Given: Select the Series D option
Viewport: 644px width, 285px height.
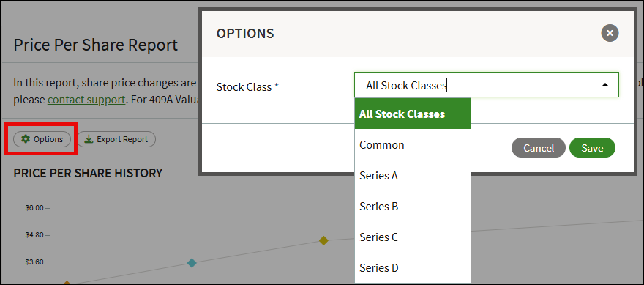Looking at the screenshot, I should pyautogui.click(x=412, y=267).
